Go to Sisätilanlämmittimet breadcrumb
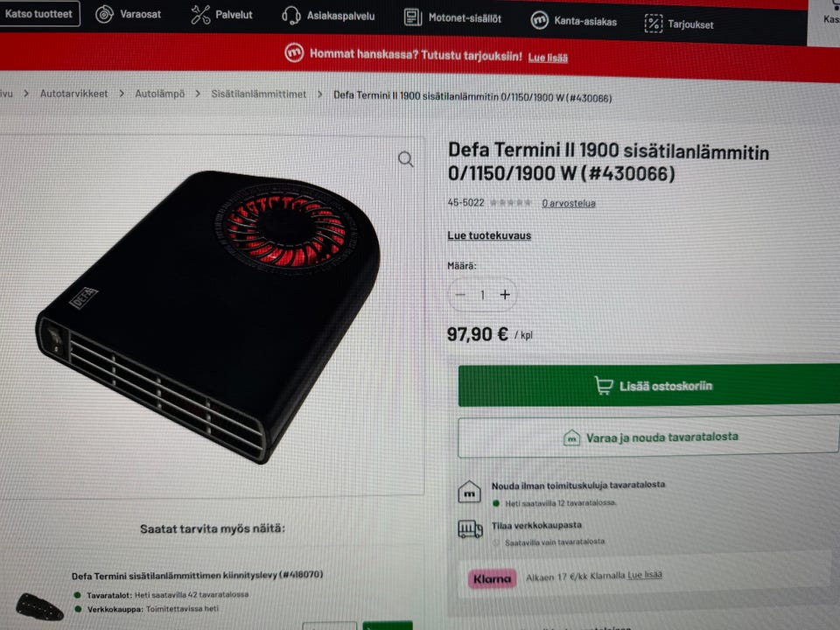The height and width of the screenshot is (630, 840). pos(259,94)
